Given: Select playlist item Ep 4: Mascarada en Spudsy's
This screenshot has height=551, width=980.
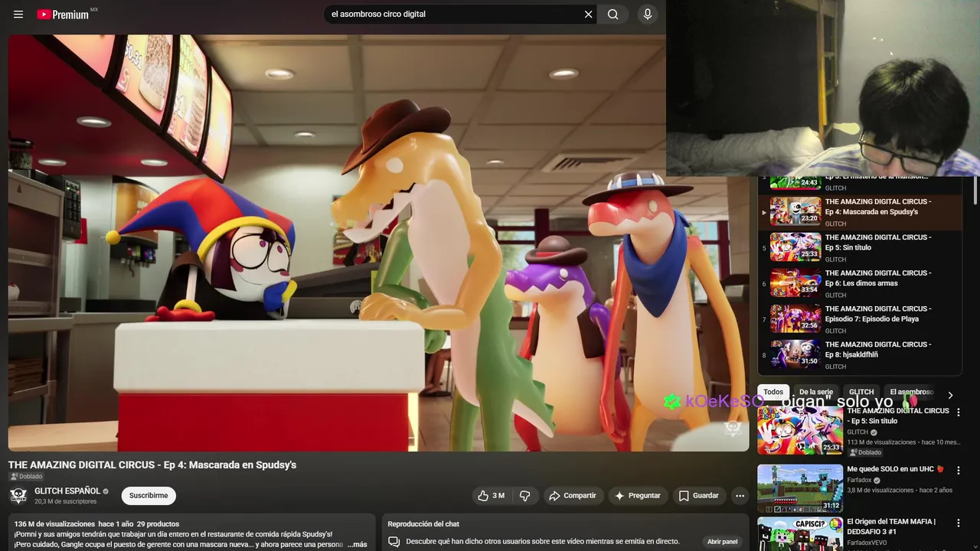Looking at the screenshot, I should [x=861, y=212].
